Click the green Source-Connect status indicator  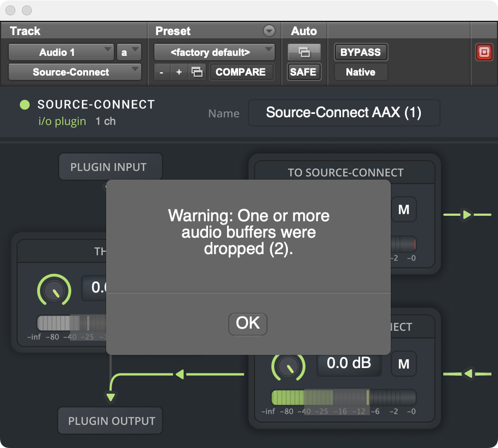click(x=25, y=105)
